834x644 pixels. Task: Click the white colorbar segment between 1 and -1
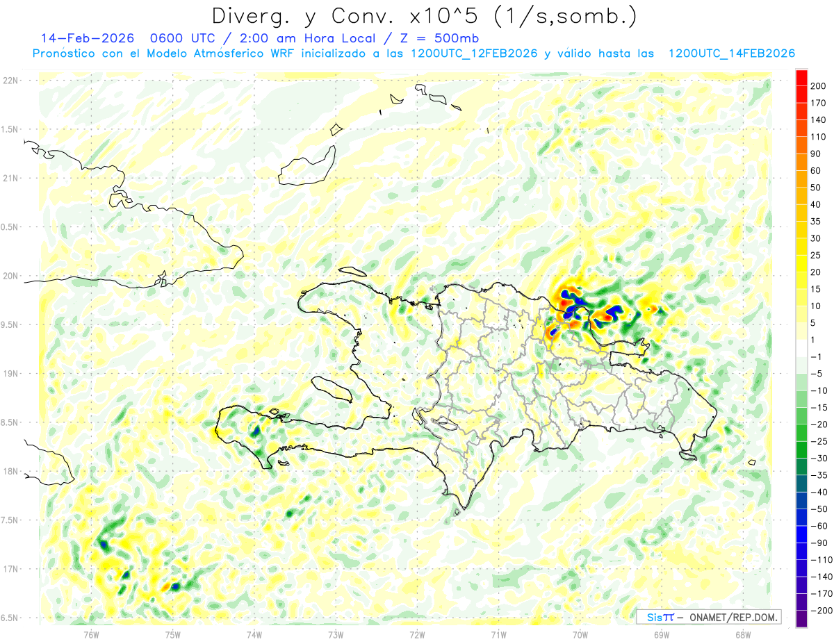[802, 348]
